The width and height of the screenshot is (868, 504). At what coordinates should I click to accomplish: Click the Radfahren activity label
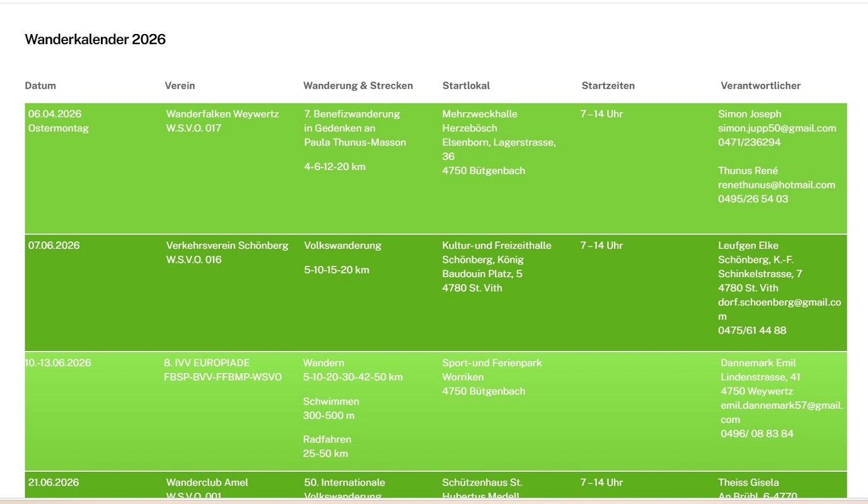tap(327, 440)
